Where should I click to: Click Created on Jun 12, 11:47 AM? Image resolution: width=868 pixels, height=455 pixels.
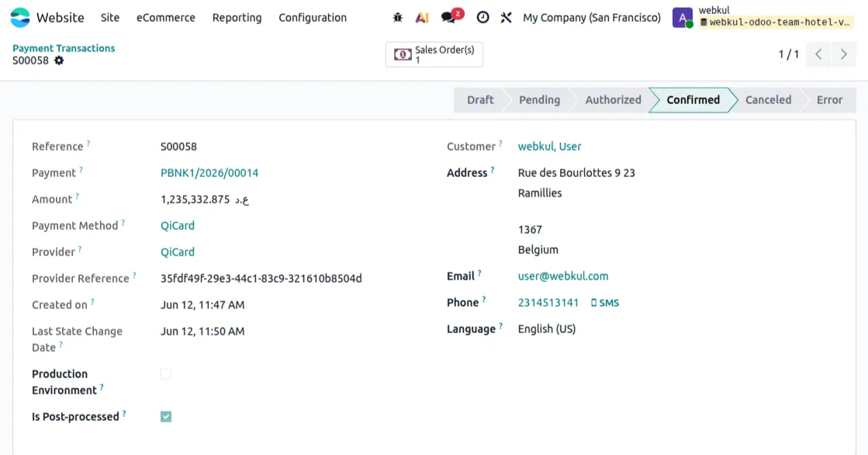tap(202, 305)
